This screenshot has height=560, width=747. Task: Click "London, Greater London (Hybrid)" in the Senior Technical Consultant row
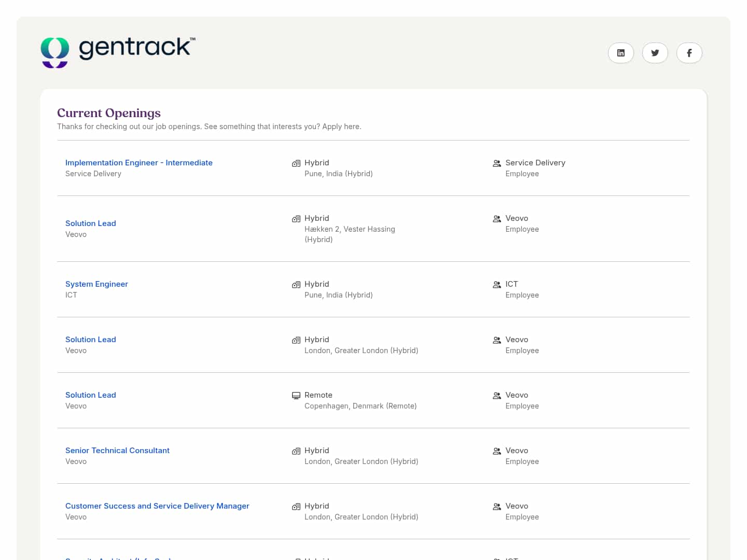pyautogui.click(x=362, y=461)
